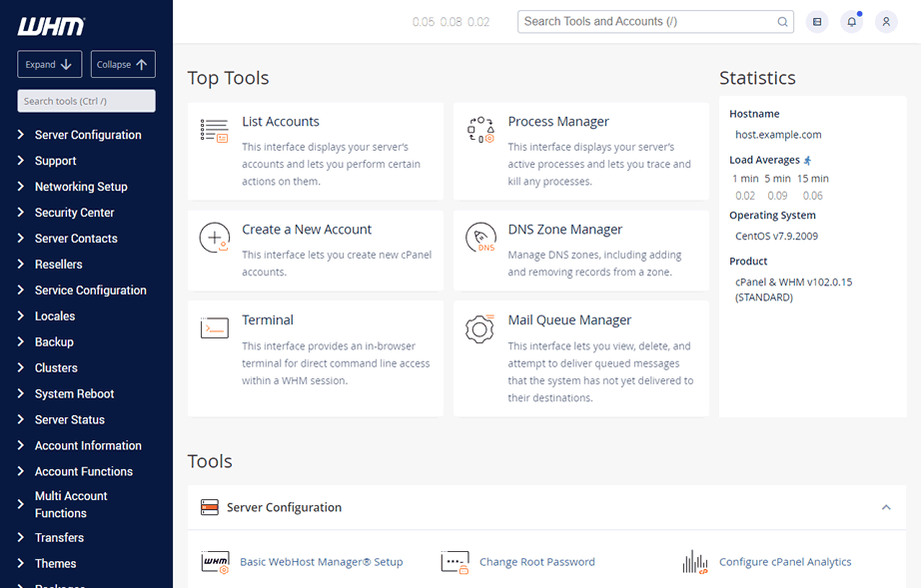Viewport: 921px width, 588px height.
Task: Launch the Terminal tool
Action: [x=268, y=319]
